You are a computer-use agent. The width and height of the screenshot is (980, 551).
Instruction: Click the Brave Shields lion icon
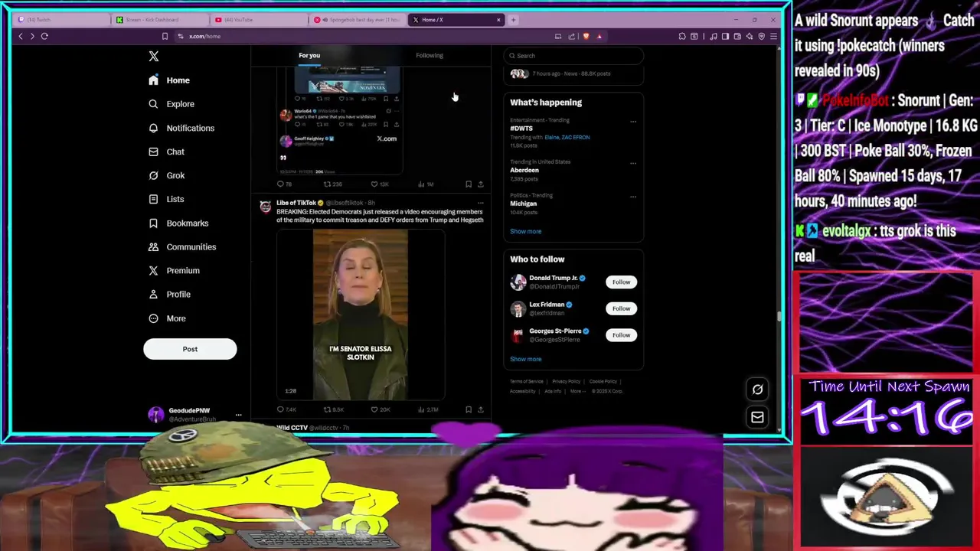[586, 36]
